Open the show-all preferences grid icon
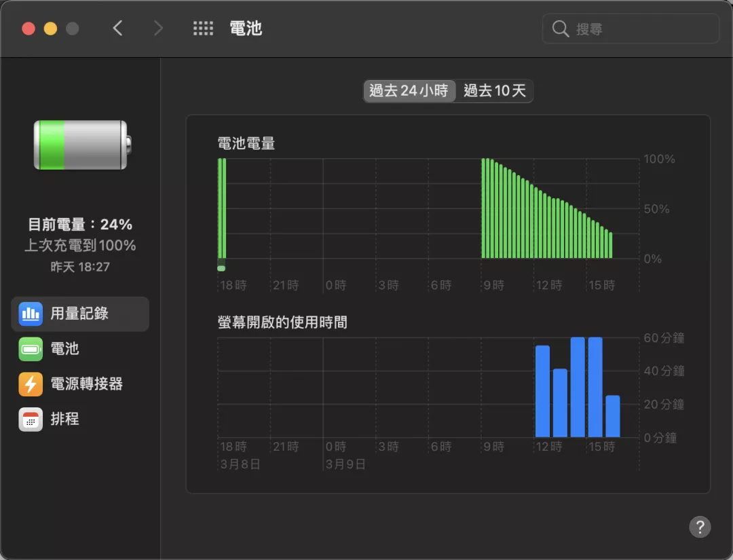 203,28
